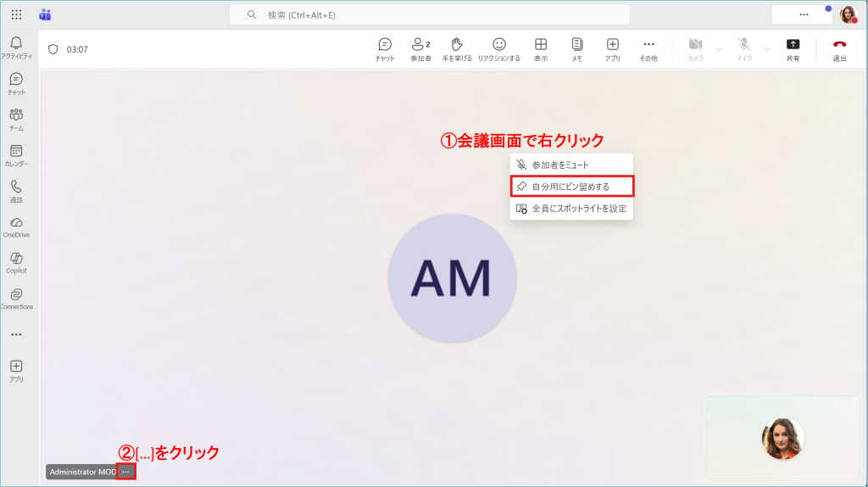Click the 検索 search box
This screenshot has height=487, width=868.
[430, 14]
